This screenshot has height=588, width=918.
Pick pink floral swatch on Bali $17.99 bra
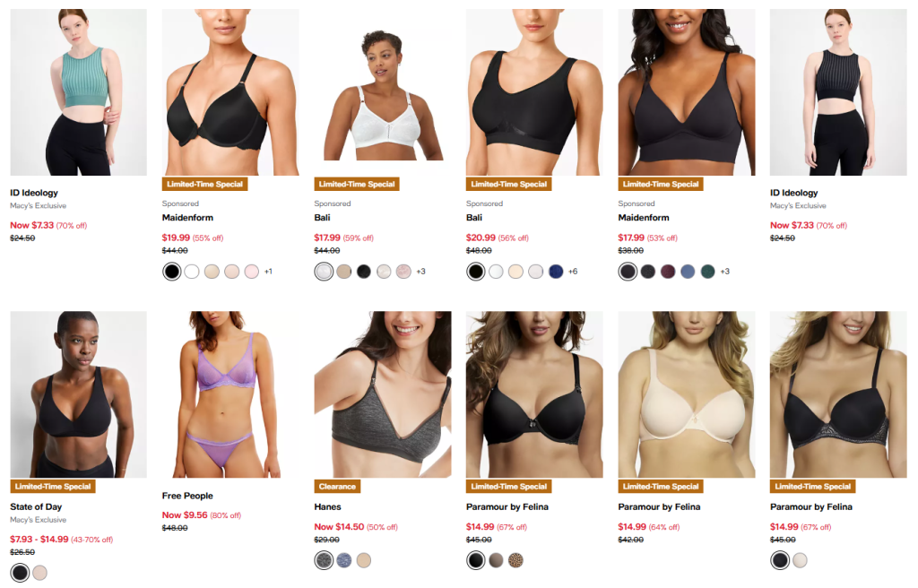click(x=403, y=272)
